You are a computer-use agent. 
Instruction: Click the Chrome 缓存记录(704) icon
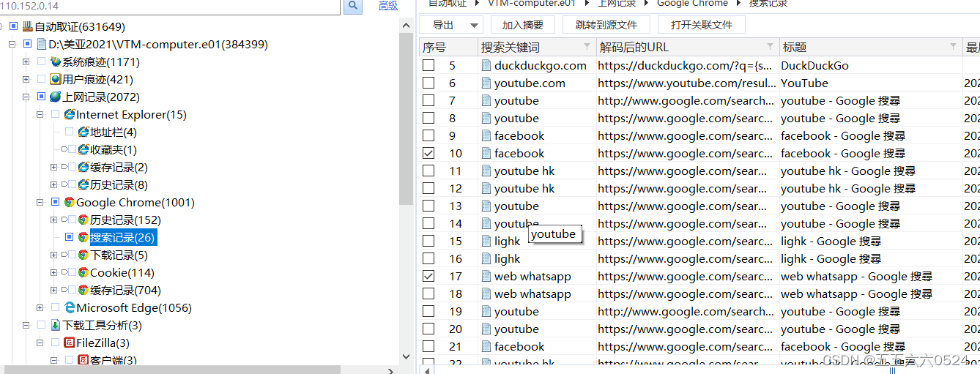[x=83, y=291]
